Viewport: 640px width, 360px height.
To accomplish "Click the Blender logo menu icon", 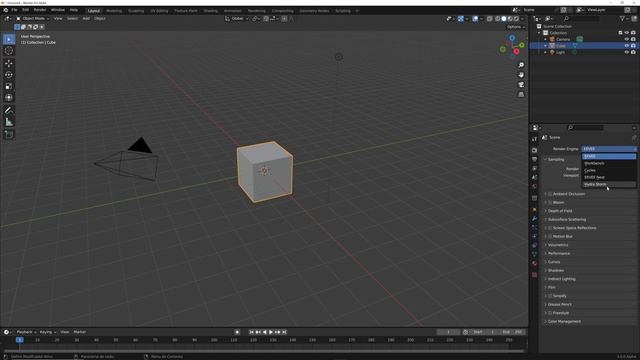I will pos(5,10).
